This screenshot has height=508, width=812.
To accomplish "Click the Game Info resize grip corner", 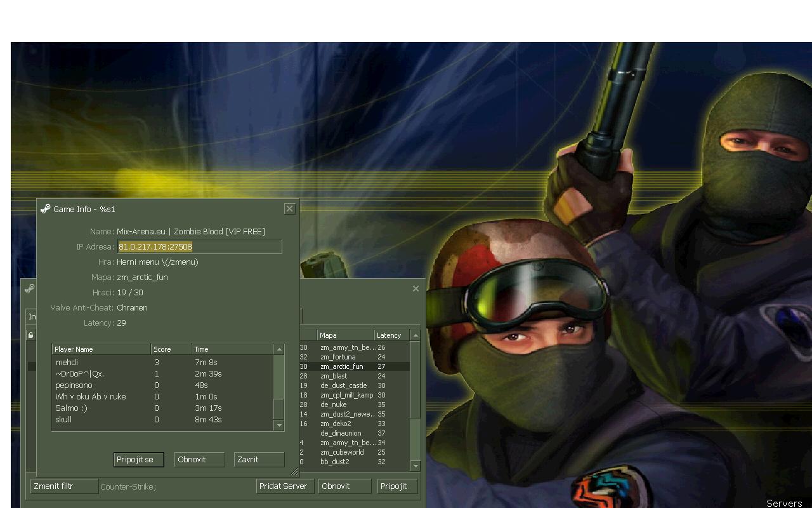I will coord(294,472).
